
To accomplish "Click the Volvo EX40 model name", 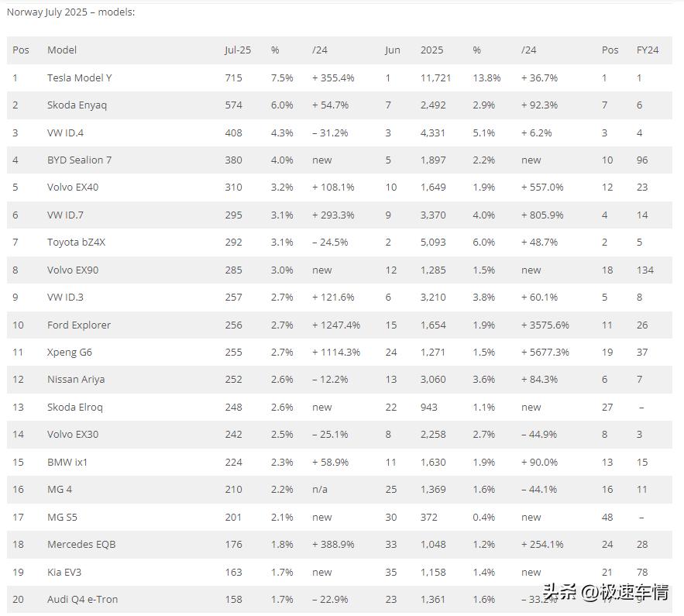I will (73, 188).
